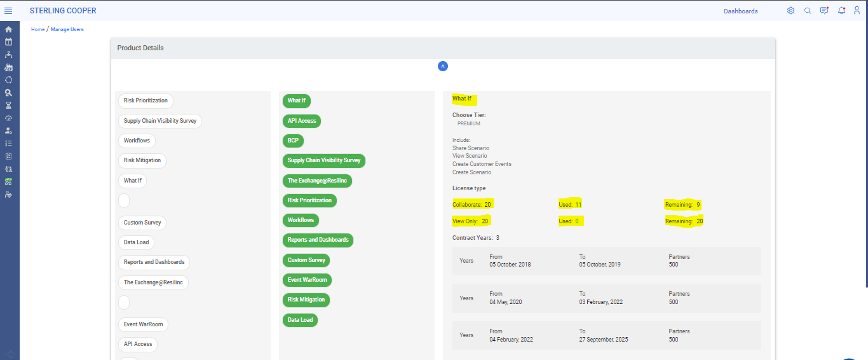The image size is (868, 360).
Task: Click the highlighted Collaborate: 20 text
Action: [x=472, y=205]
